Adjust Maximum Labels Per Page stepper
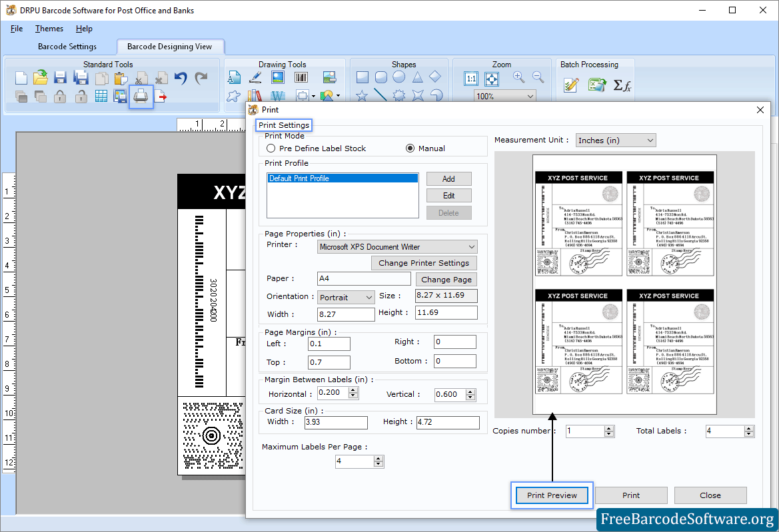779x532 pixels. pyautogui.click(x=379, y=461)
